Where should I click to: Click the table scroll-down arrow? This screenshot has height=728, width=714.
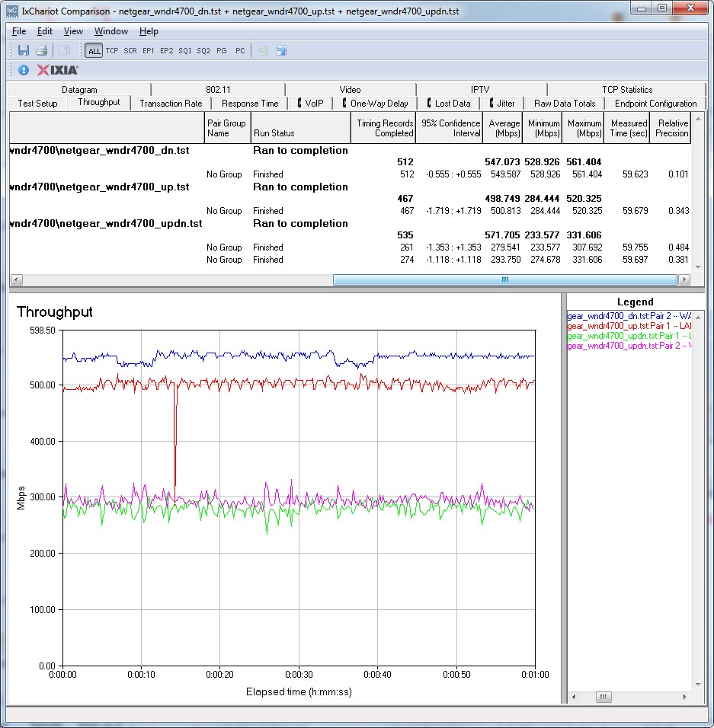pos(698,267)
